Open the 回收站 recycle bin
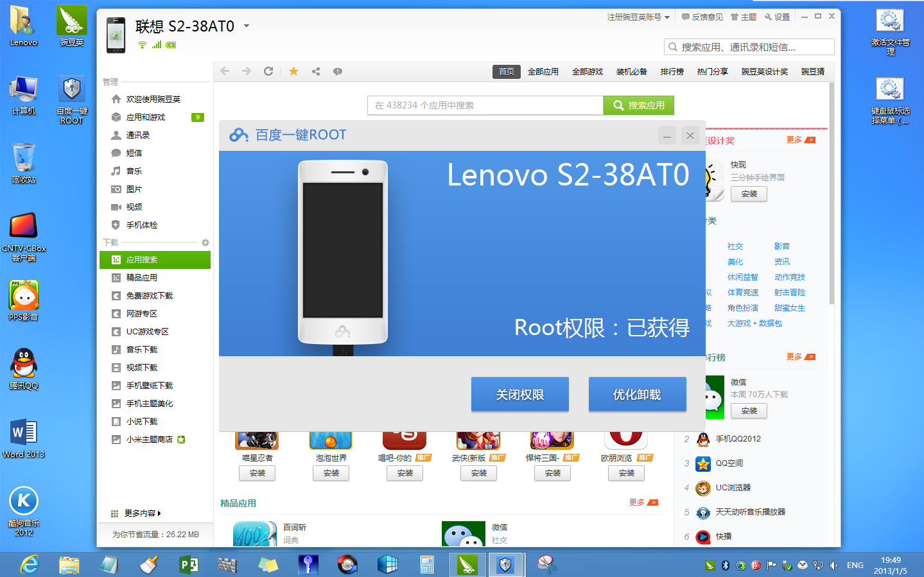 coord(24,163)
